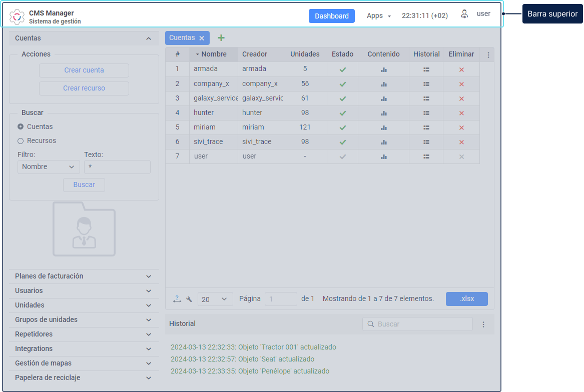Open table column options three-dot menu

click(488, 55)
